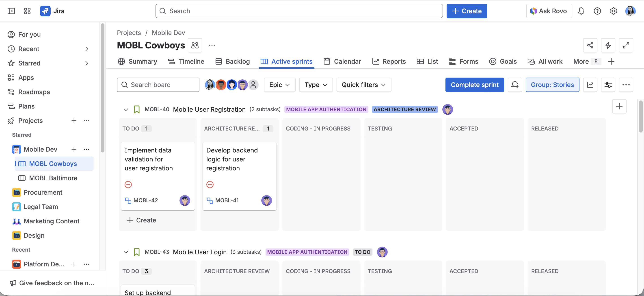The width and height of the screenshot is (644, 296).
Task: Filter by the orange-haired assignee avatar
Action: pyautogui.click(x=221, y=85)
